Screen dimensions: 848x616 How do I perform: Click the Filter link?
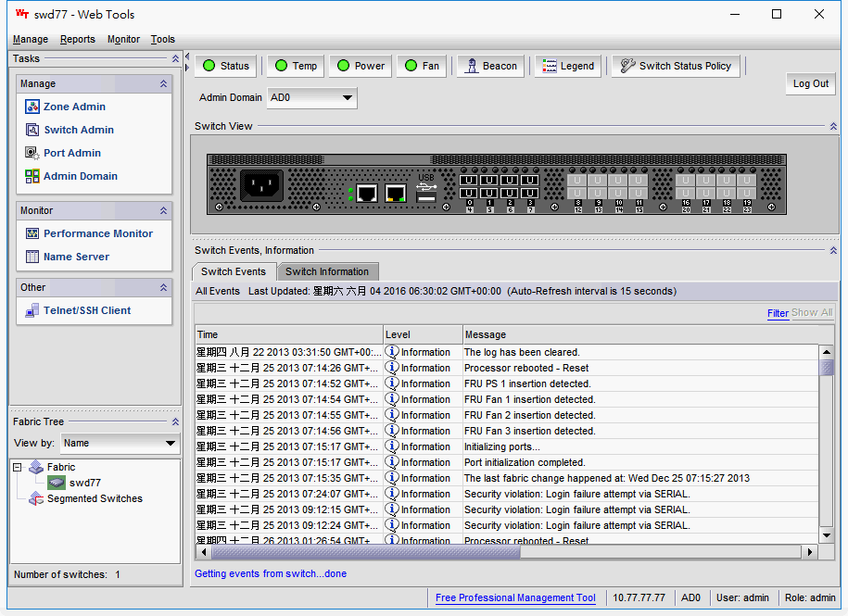pos(778,313)
